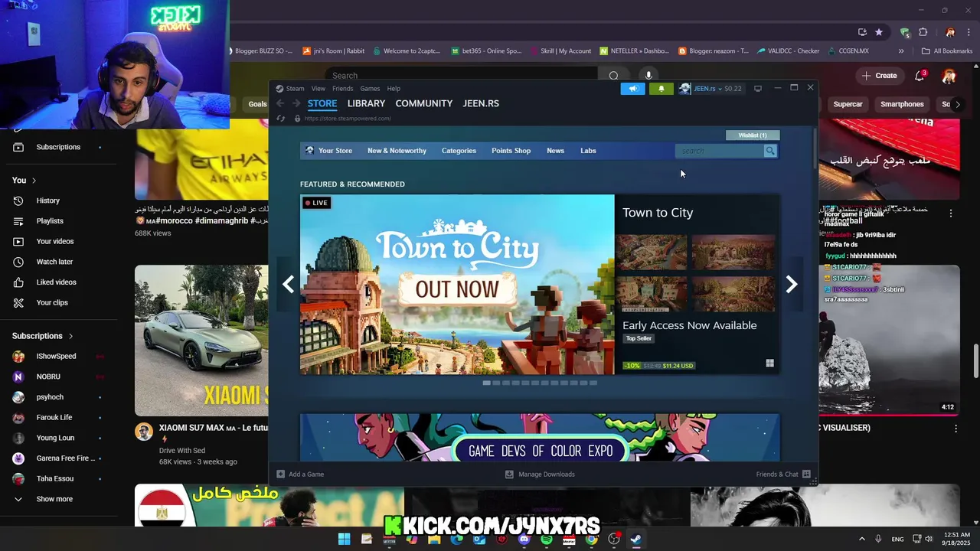Open Games menu in Steam
Screen dimensions: 980x551
pos(370,89)
